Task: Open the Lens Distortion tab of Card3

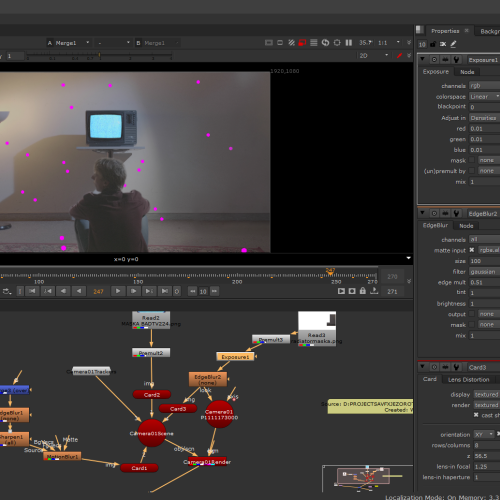Action: click(468, 379)
